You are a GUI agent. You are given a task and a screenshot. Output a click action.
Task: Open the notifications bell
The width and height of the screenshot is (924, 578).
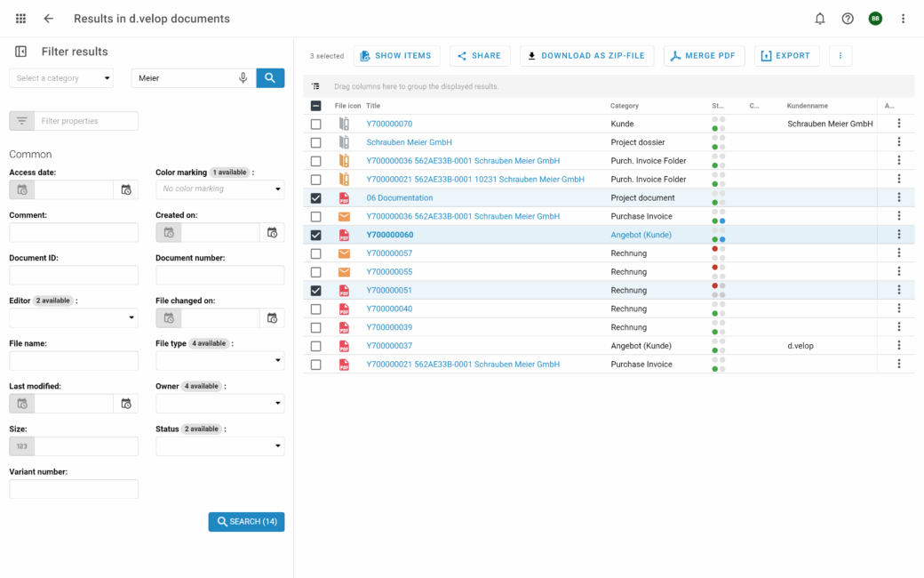click(820, 19)
